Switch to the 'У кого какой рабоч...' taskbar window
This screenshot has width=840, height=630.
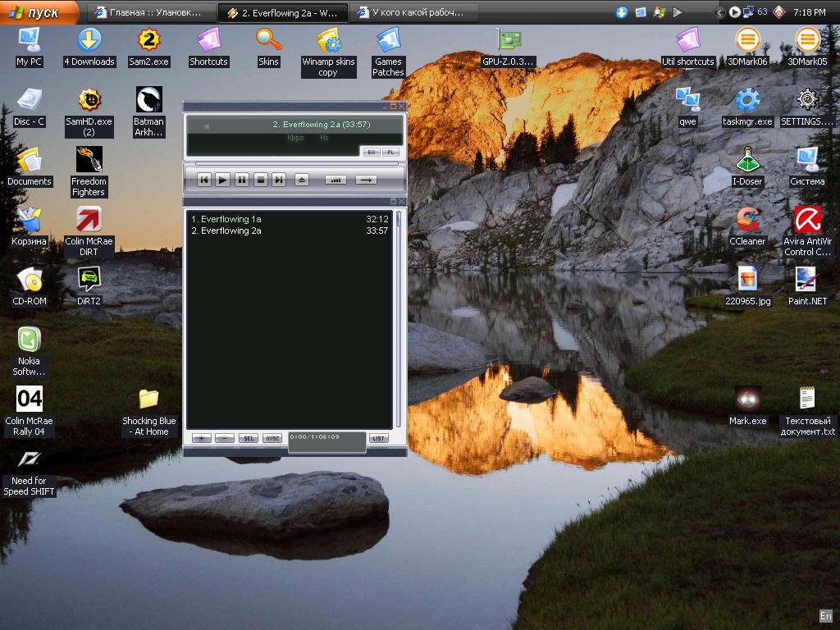tap(414, 11)
